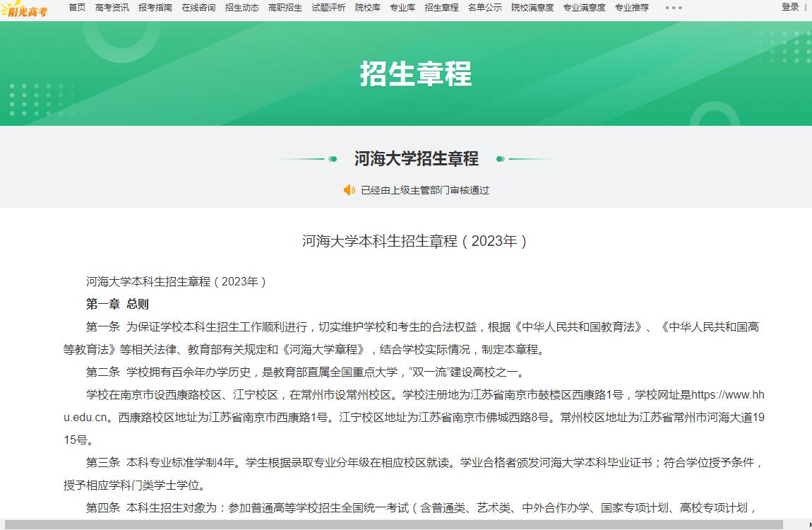Image resolution: width=812 pixels, height=530 pixels.
Task: Go to the 专业库 page
Action: click(402, 7)
